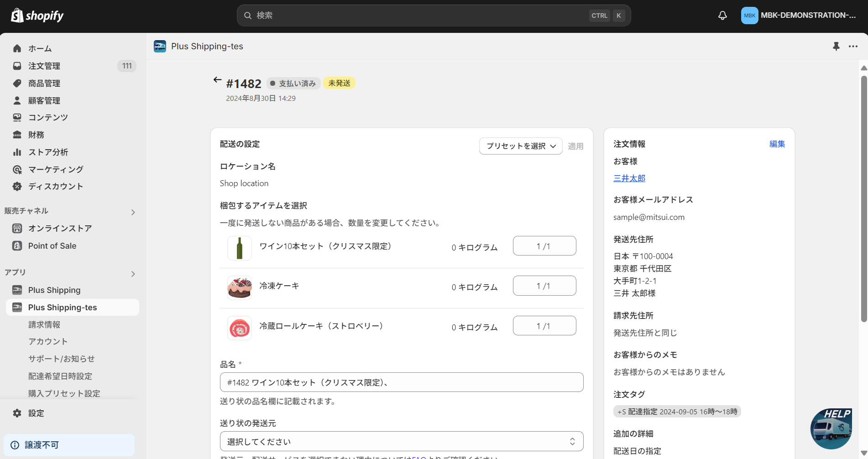Image resolution: width=868 pixels, height=459 pixels.
Task: Click the page vertical scrollbar
Action: point(863,199)
